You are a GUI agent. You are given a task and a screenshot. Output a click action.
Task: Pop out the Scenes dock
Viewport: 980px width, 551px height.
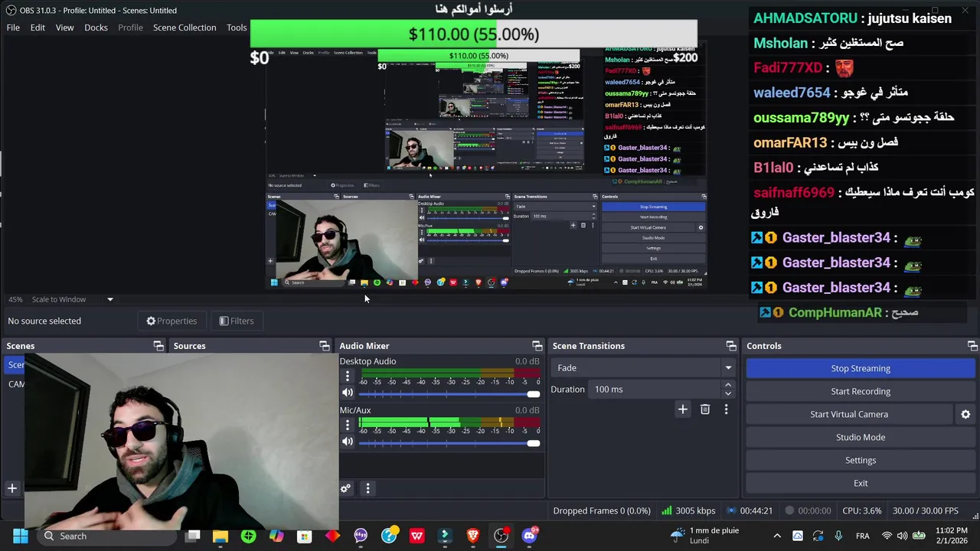(158, 346)
